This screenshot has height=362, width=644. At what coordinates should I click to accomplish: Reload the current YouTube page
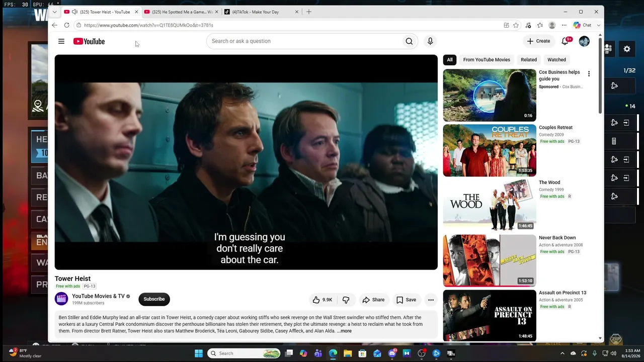tap(66, 25)
